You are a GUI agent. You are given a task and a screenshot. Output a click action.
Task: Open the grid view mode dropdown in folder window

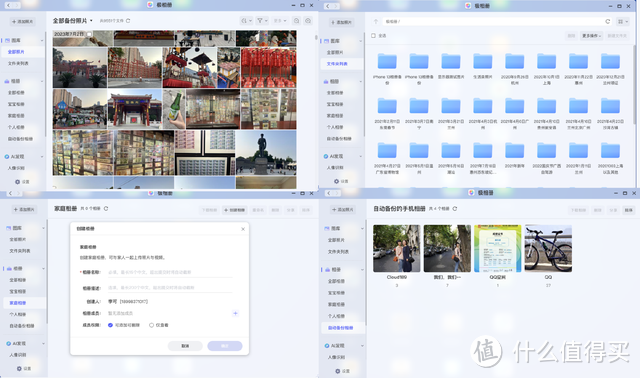click(x=622, y=21)
